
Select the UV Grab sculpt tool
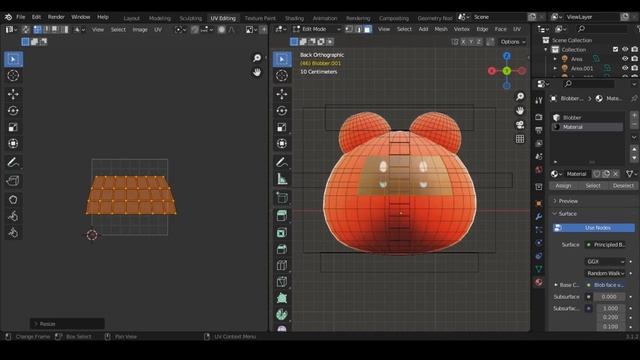[13, 200]
